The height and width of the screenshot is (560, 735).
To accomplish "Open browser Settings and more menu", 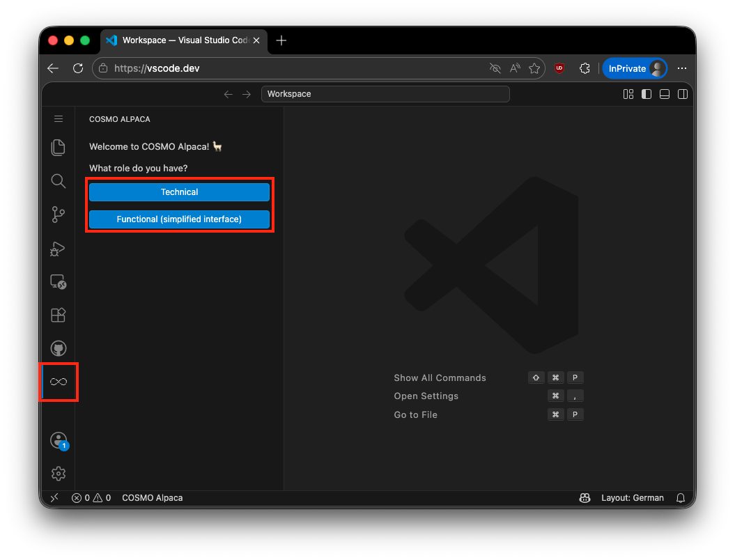I will [x=681, y=68].
